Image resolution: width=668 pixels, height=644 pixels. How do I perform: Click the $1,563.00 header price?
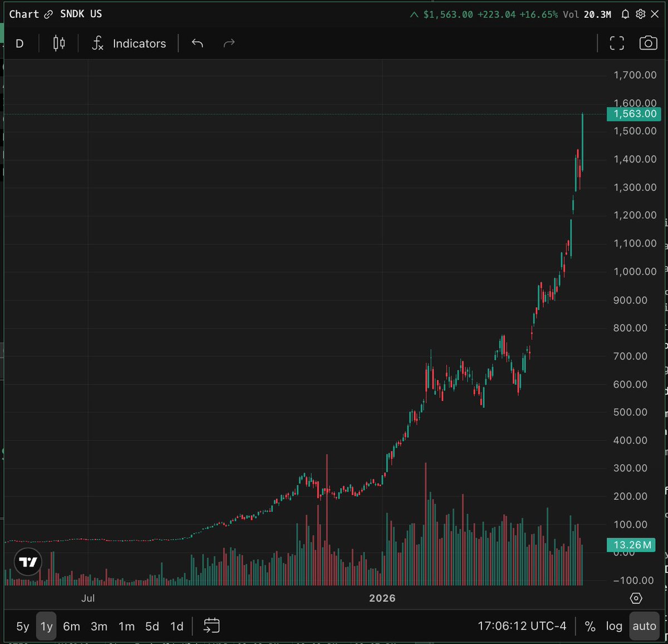(448, 14)
